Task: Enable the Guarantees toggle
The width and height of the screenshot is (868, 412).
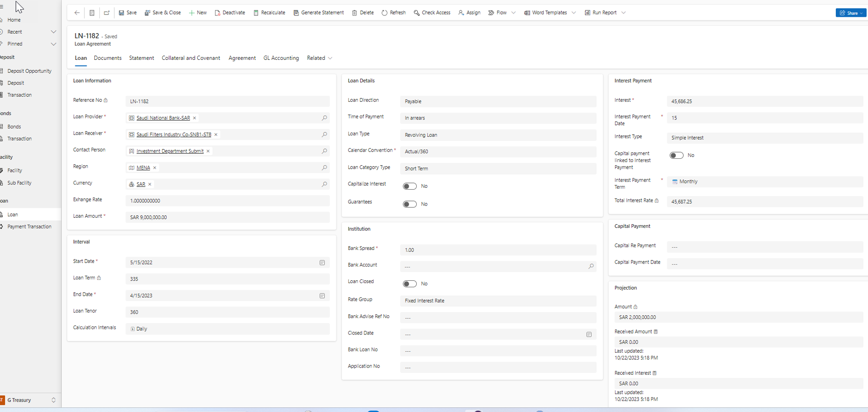Action: pyautogui.click(x=410, y=204)
